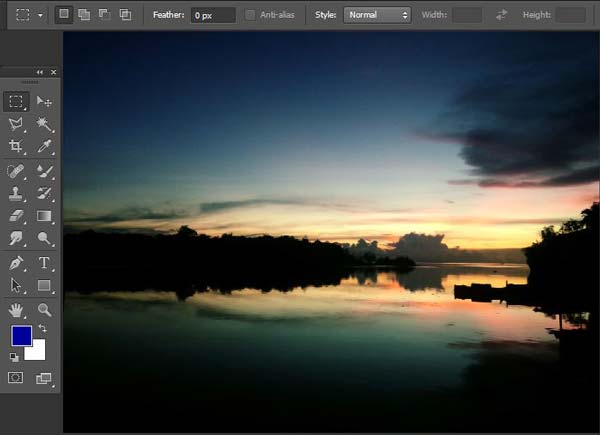Select the Eyedropper tool
The width and height of the screenshot is (600, 435).
point(44,146)
